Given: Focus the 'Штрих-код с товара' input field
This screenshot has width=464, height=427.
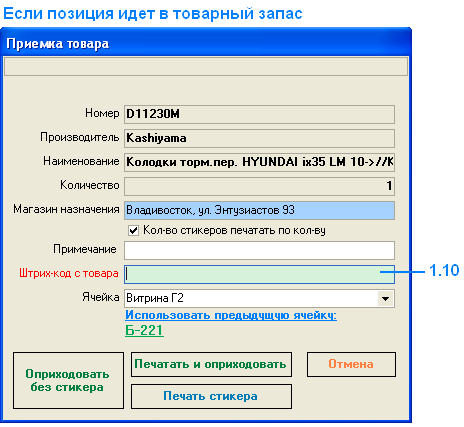Looking at the screenshot, I should pos(259,274).
